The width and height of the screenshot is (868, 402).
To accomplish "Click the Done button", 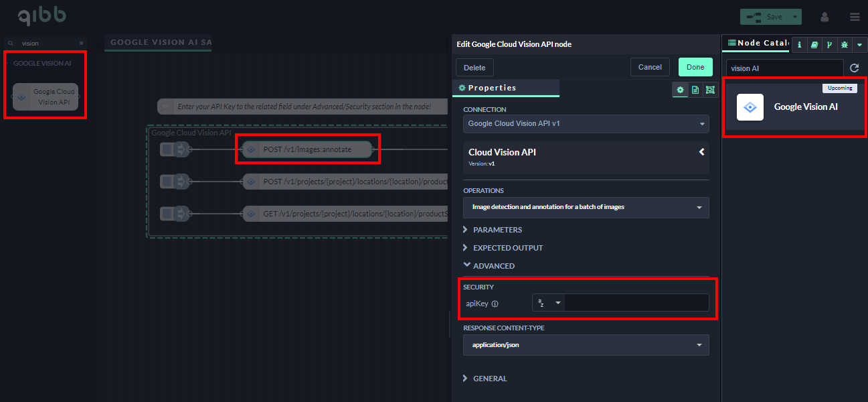I will point(695,67).
